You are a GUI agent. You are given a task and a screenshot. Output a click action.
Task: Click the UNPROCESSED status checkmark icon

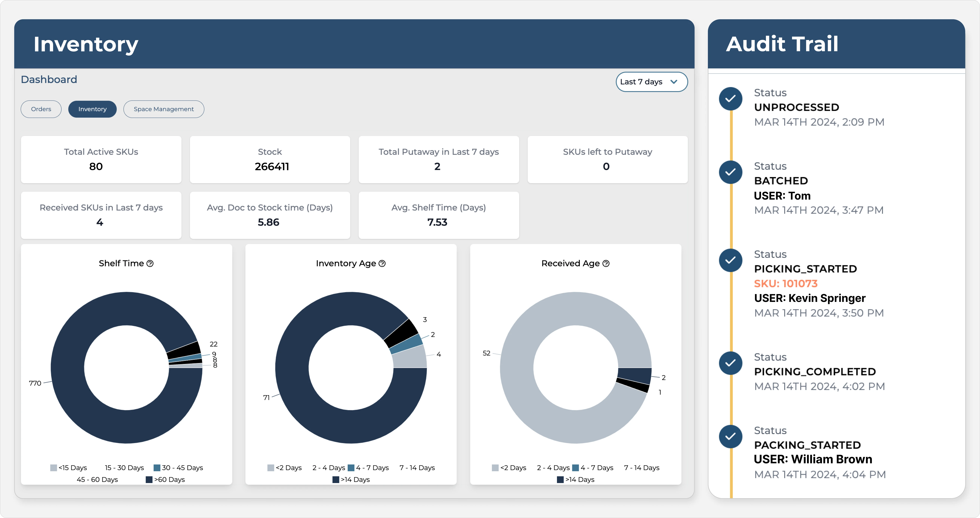point(731,99)
